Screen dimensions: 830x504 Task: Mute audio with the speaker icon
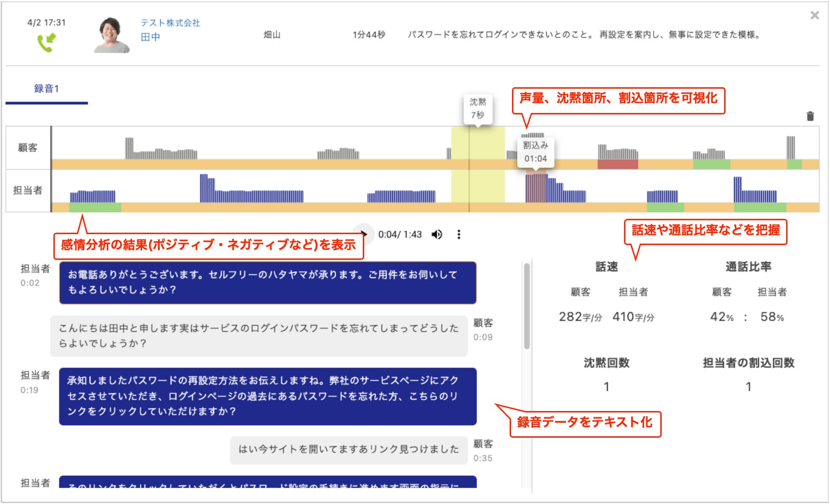click(437, 234)
